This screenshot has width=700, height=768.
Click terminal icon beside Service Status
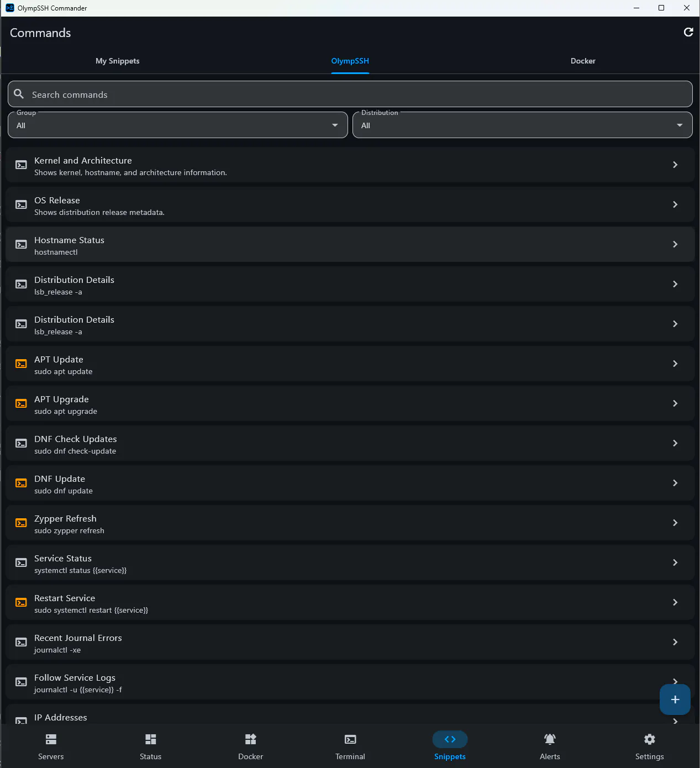click(x=21, y=563)
